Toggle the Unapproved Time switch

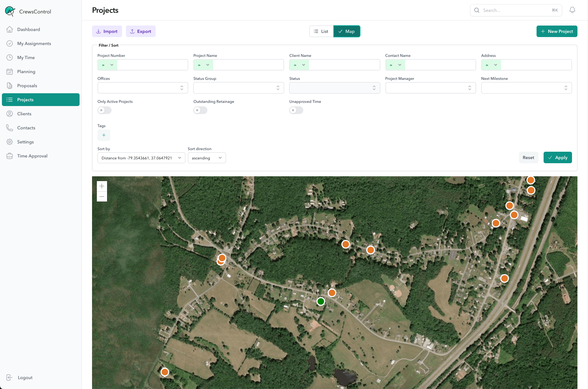pyautogui.click(x=296, y=110)
